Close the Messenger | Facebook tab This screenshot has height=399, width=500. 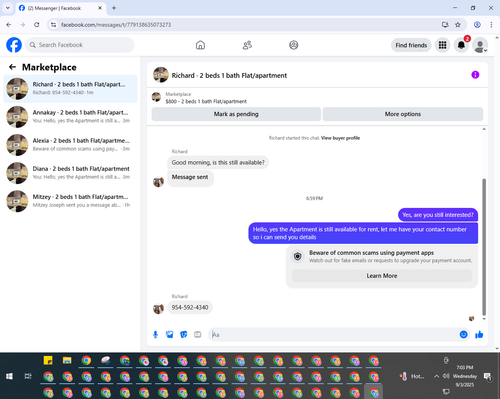coord(100,8)
